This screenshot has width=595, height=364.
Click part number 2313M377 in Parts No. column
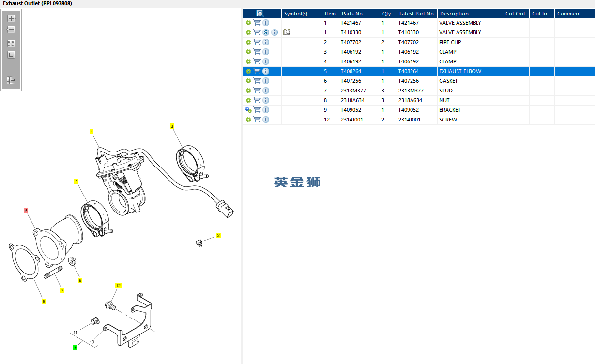[x=359, y=91]
